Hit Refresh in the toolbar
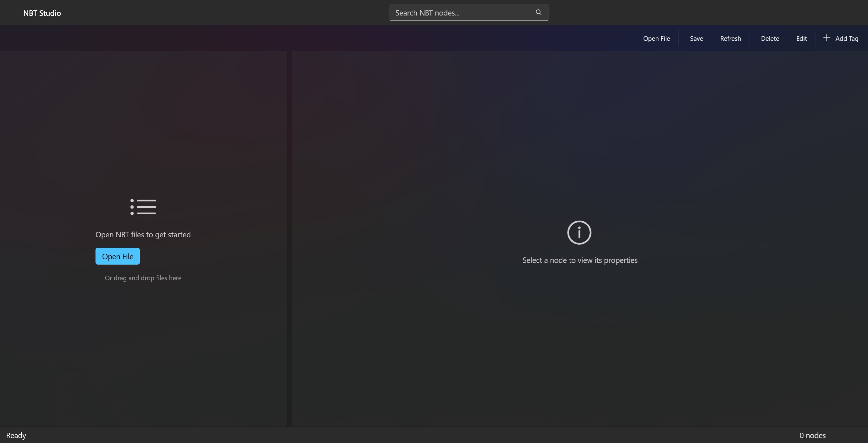Image resolution: width=868 pixels, height=443 pixels. (730, 38)
